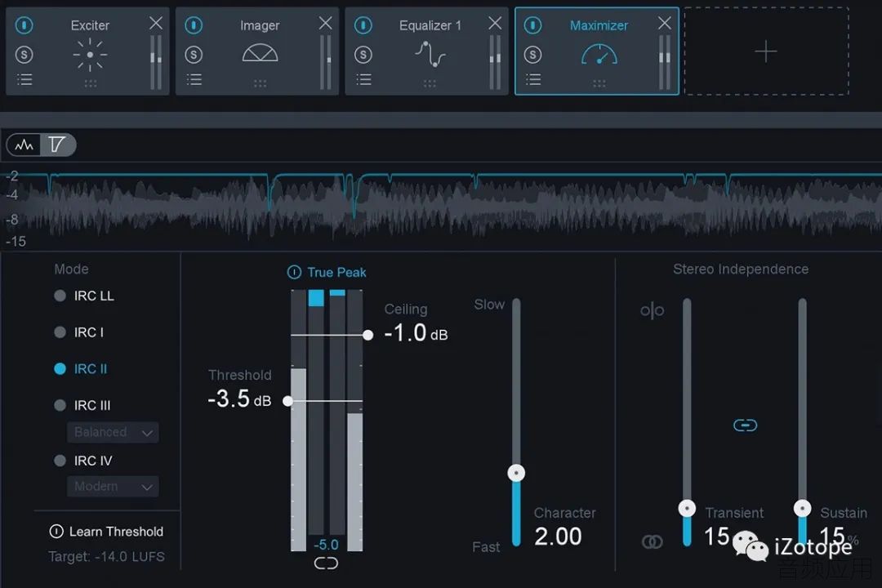Click the Character value 2.00
Screen dimensions: 882x588
pyautogui.click(x=558, y=537)
